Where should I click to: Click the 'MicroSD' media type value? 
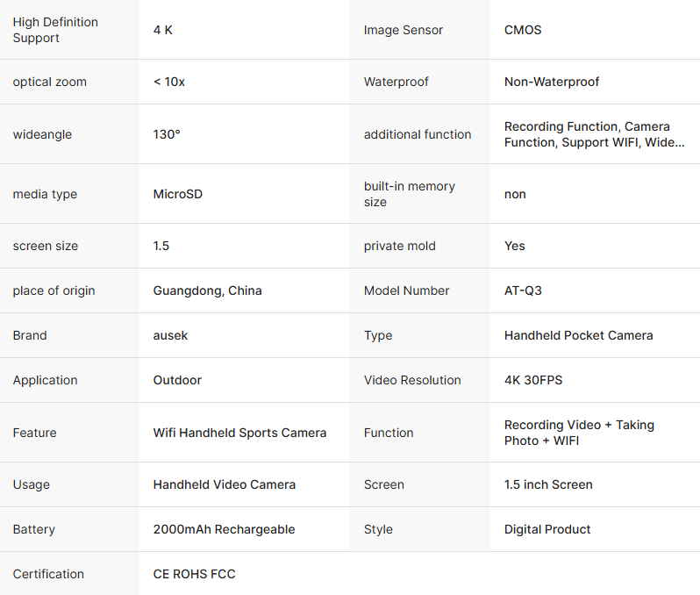tap(178, 194)
